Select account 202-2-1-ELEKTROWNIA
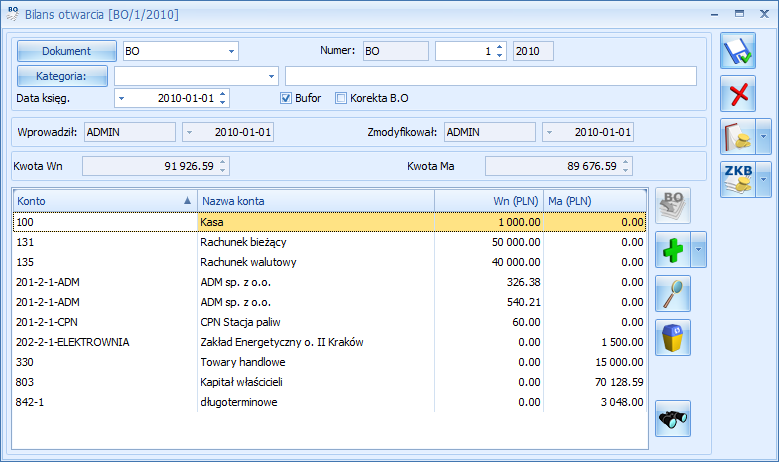Viewport: 779px width, 462px height. (x=329, y=342)
